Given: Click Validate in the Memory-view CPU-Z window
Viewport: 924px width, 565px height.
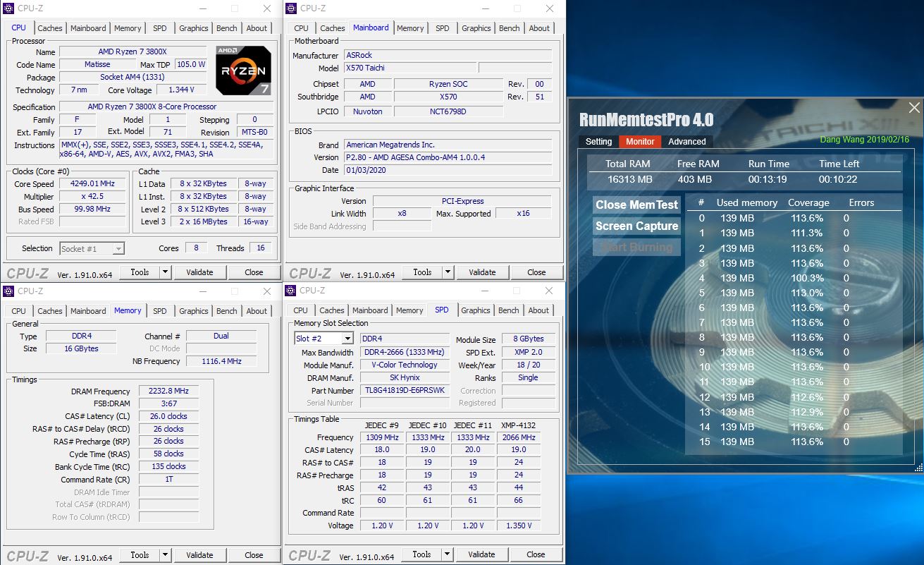Looking at the screenshot, I should [199, 555].
